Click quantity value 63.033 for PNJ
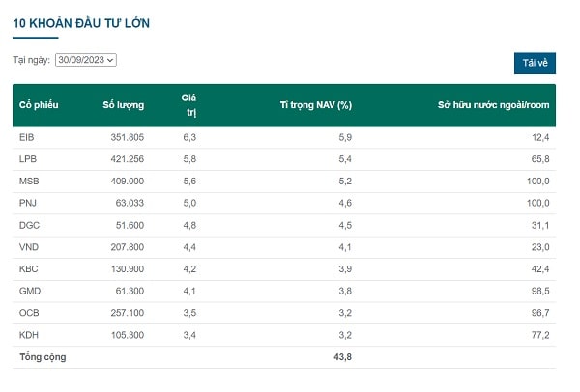580x392 pixels. [x=130, y=203]
